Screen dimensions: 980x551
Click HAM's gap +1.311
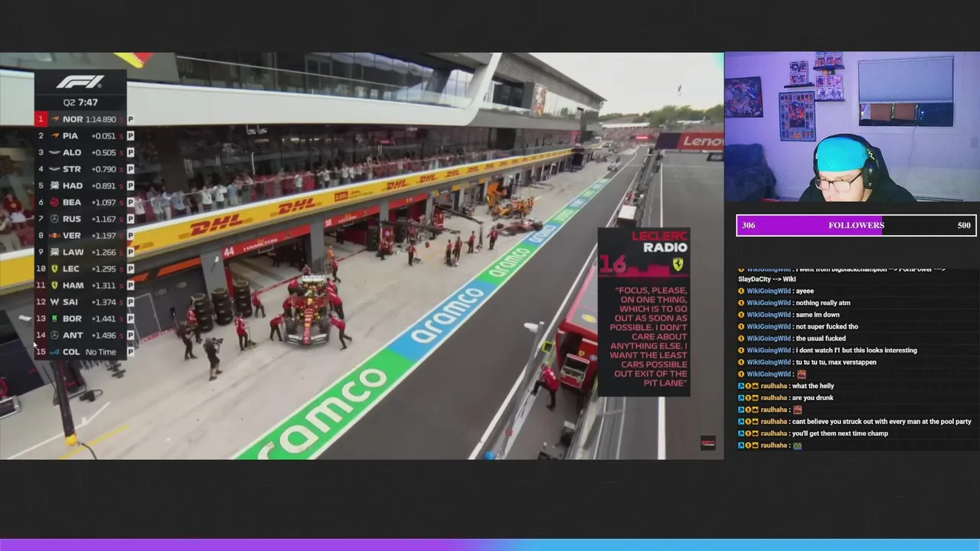click(x=103, y=285)
